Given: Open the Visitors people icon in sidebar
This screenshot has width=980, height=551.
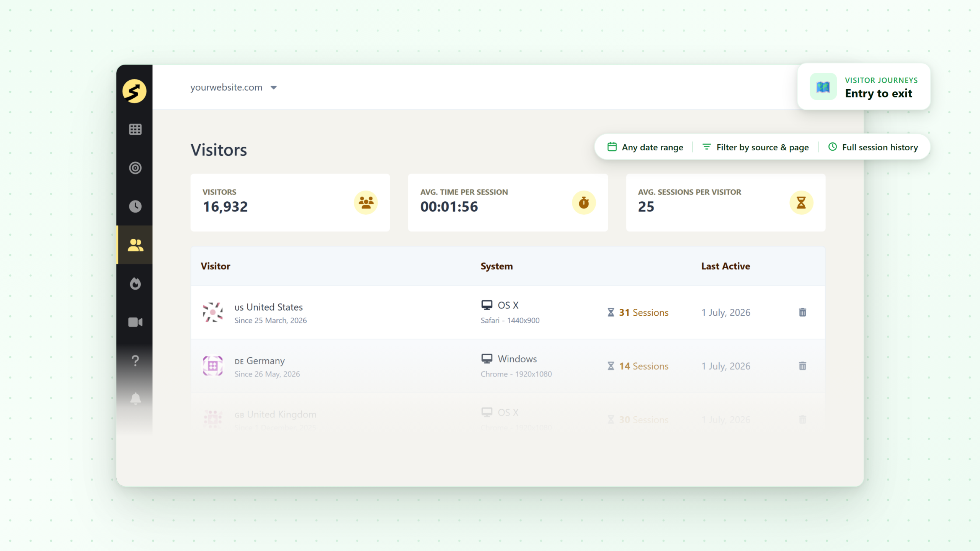Looking at the screenshot, I should point(135,245).
